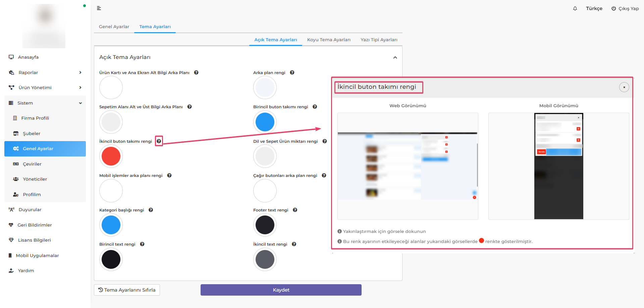Screen dimensions: 644x308
Task: Switch to Koyu Tema Ayarları tab
Action: pos(329,40)
